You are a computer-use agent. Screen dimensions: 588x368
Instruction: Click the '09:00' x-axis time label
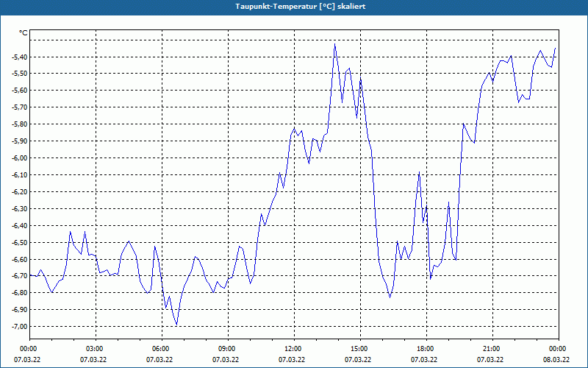coord(228,349)
